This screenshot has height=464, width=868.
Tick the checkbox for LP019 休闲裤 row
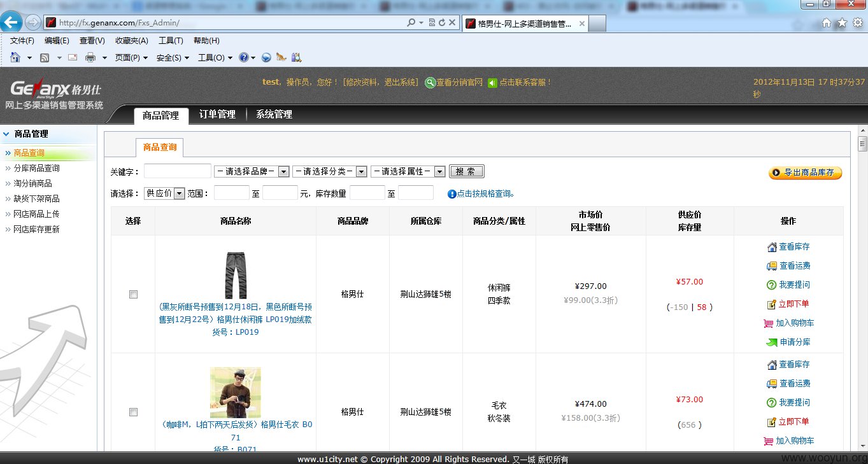tap(133, 294)
